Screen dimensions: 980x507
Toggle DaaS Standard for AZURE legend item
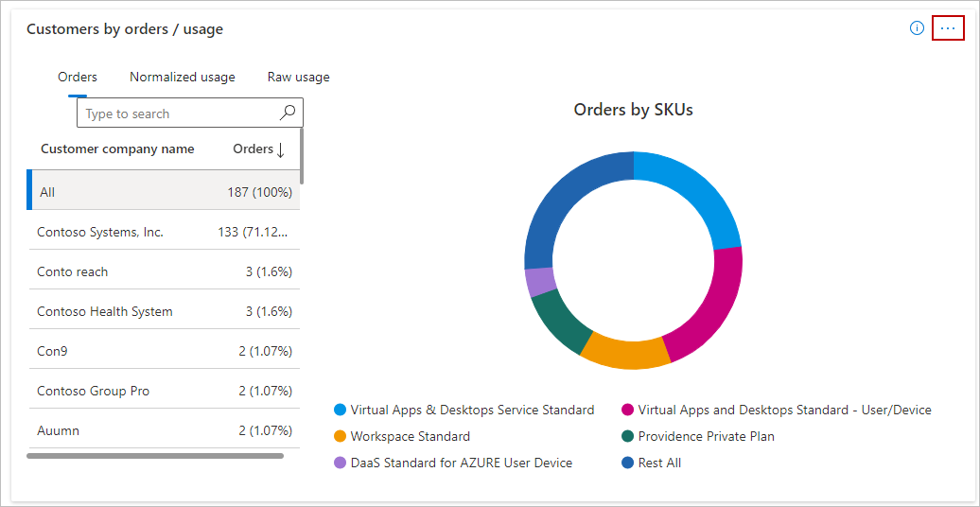pyautogui.click(x=452, y=463)
